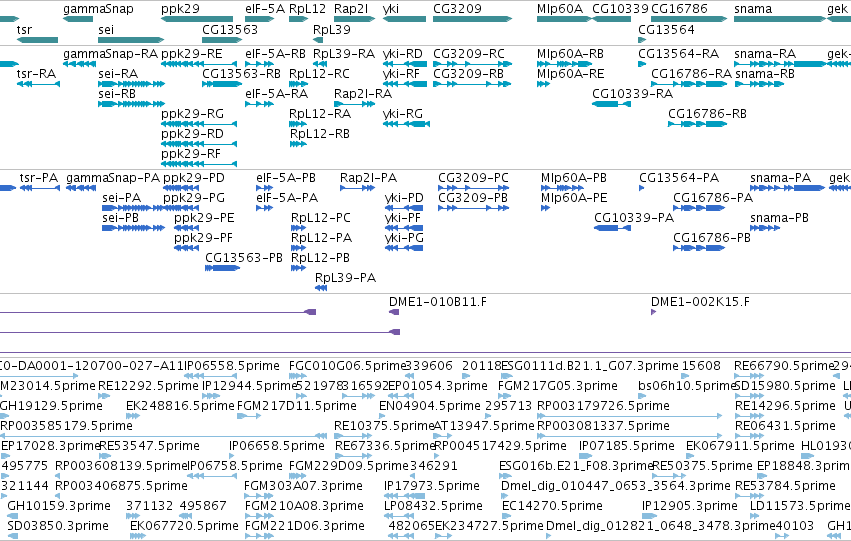Select EST label IP07185.5prime
The width and height of the screenshot is (851, 541).
pyautogui.click(x=626, y=446)
